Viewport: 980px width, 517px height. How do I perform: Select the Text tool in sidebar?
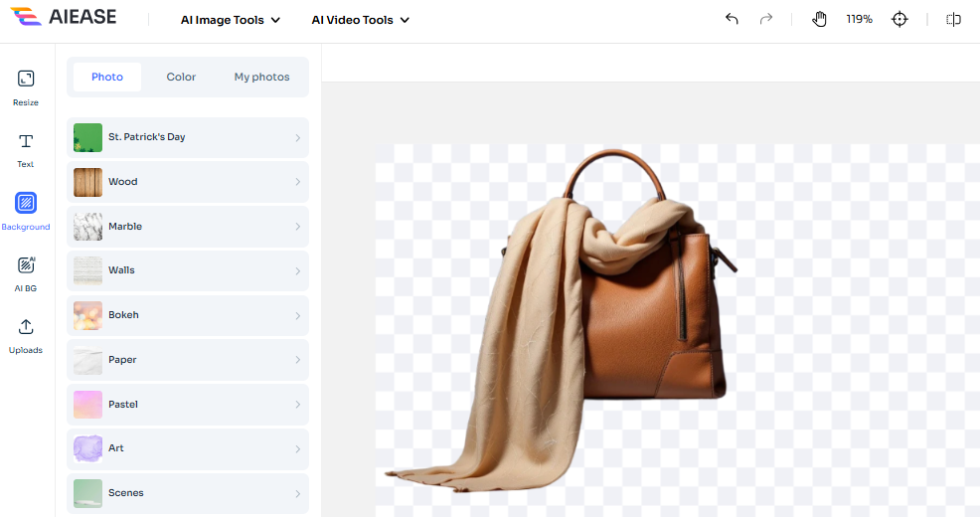(x=26, y=142)
